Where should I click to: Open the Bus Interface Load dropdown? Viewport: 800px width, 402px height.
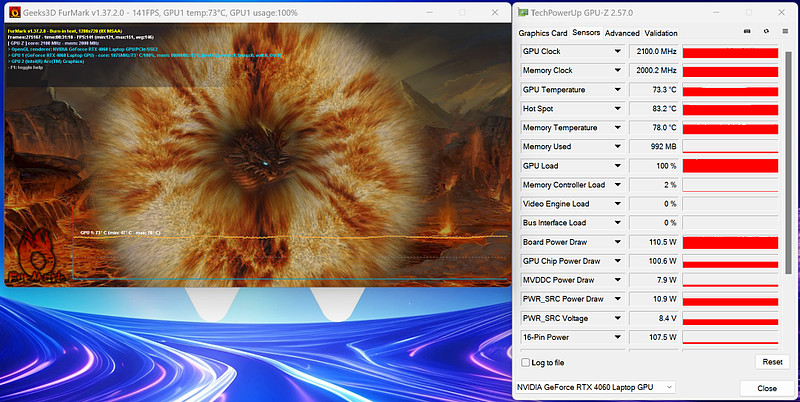[x=617, y=223]
